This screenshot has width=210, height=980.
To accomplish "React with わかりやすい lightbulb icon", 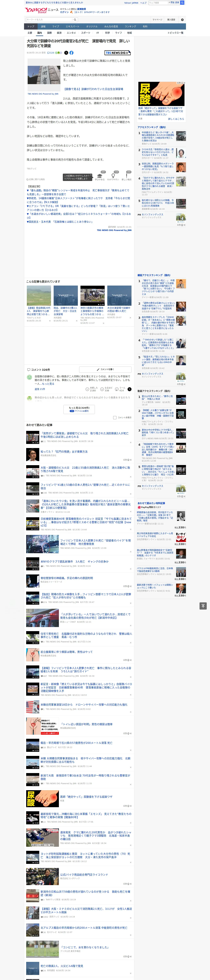I will [113, 175].
